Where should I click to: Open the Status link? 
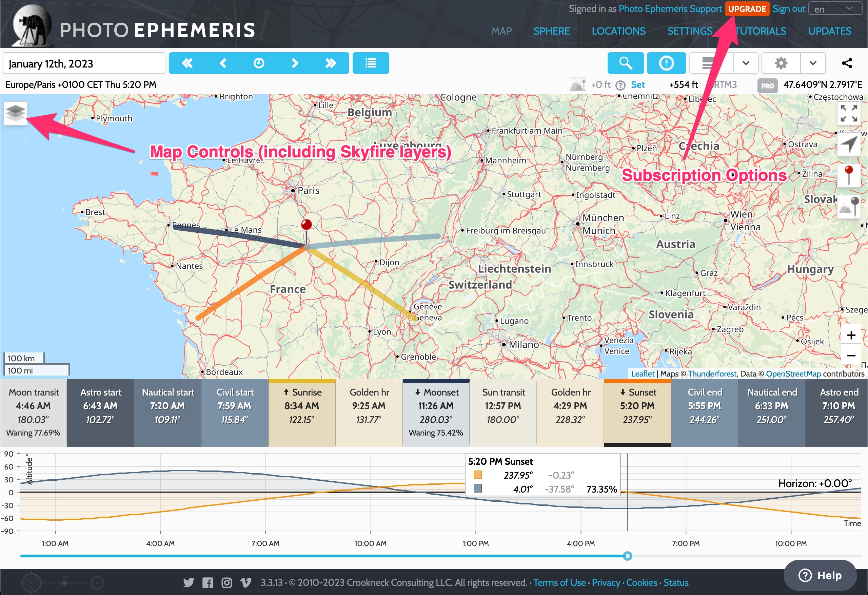(676, 582)
